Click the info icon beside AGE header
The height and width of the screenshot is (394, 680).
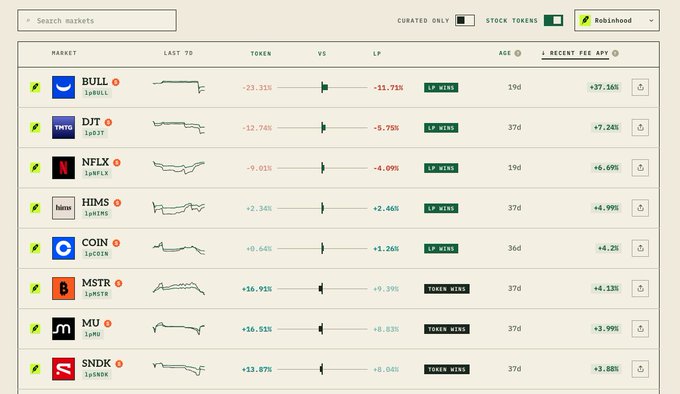517,53
